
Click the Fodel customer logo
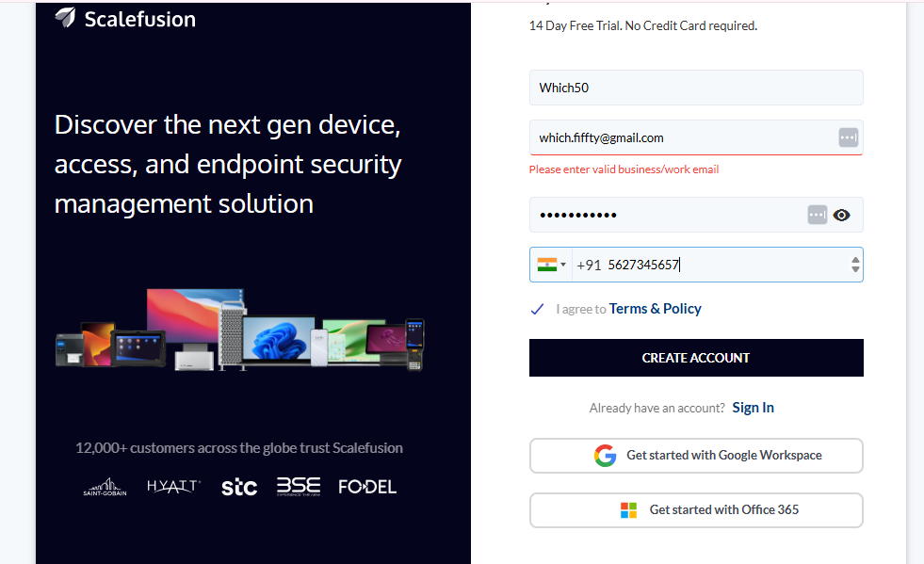click(x=367, y=487)
